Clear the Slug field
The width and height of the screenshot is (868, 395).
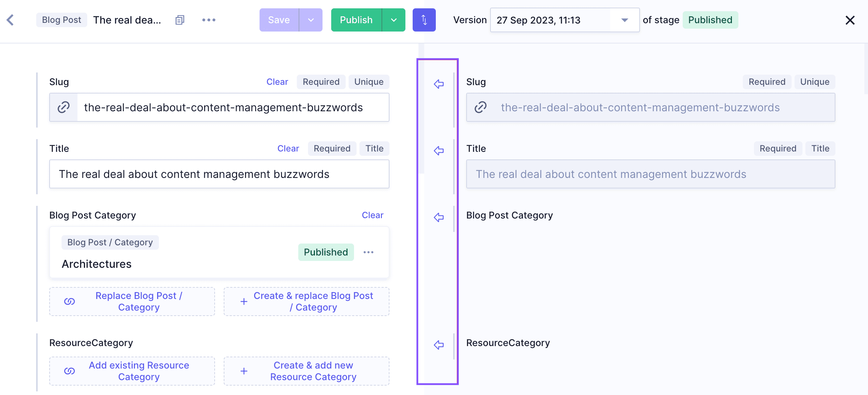277,82
